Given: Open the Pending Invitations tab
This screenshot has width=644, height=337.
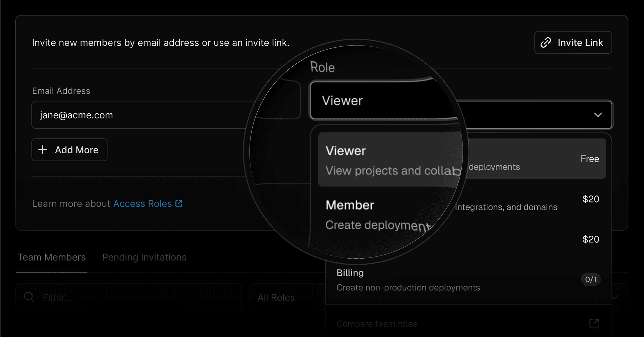Looking at the screenshot, I should pos(144,257).
